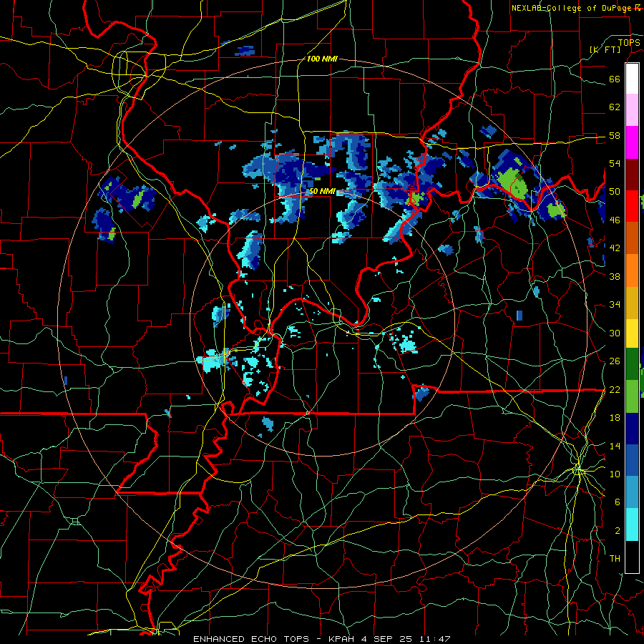Click the "TOPS" legend heading

tap(629, 42)
